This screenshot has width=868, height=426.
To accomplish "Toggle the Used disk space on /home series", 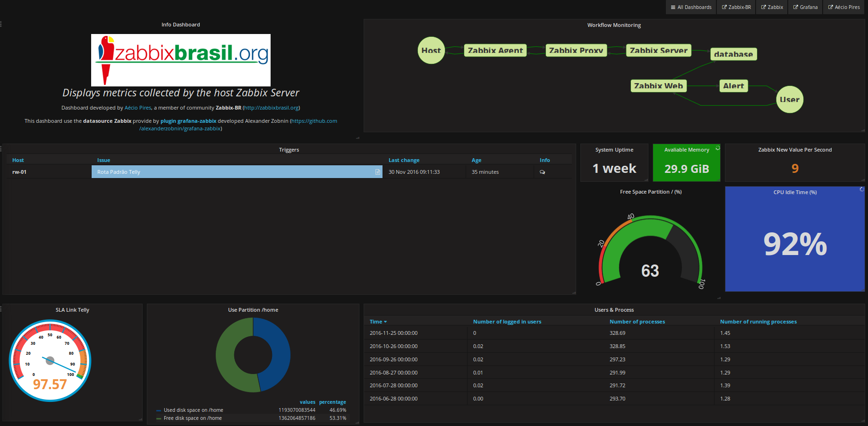I will [x=193, y=410].
